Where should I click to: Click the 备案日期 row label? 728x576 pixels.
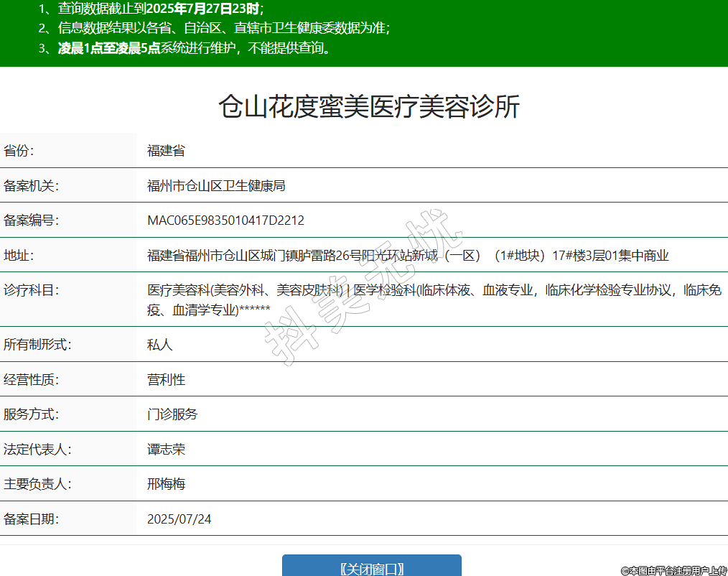31,519
